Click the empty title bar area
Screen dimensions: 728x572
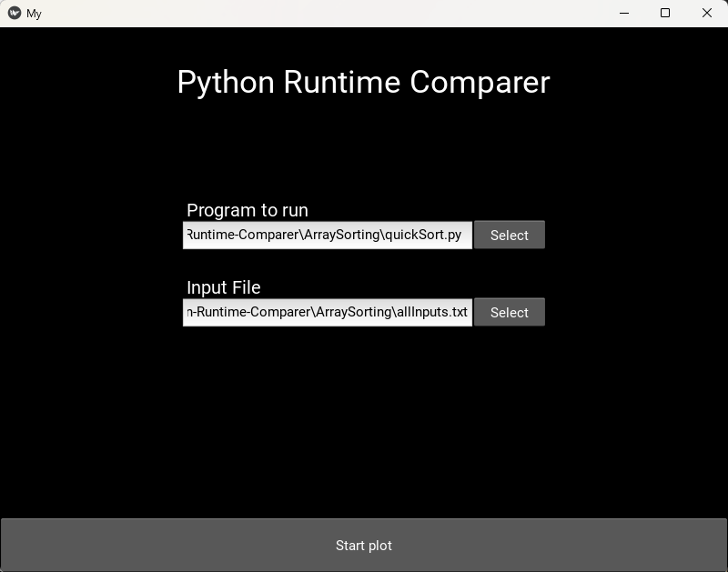[x=318, y=14]
